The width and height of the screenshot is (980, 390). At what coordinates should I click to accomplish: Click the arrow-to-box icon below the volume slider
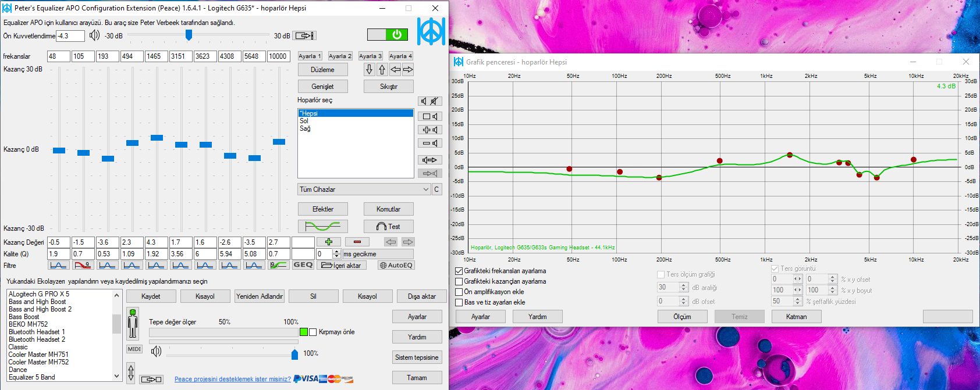pos(151,379)
